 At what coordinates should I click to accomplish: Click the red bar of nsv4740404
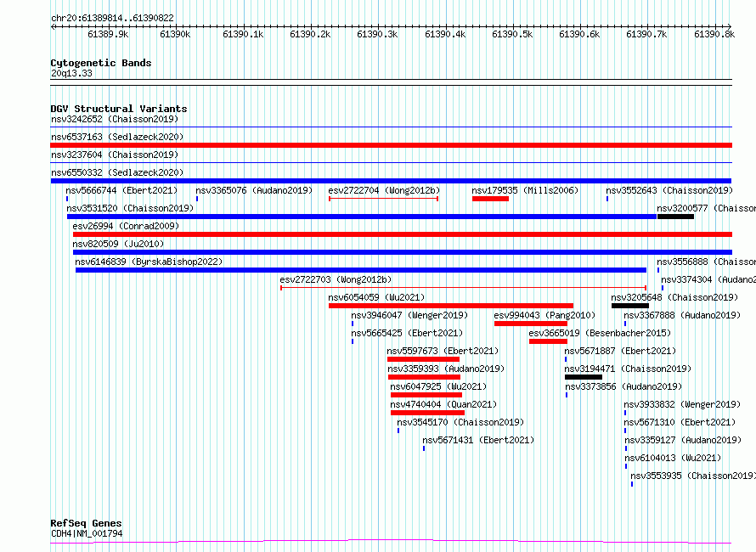(x=427, y=413)
